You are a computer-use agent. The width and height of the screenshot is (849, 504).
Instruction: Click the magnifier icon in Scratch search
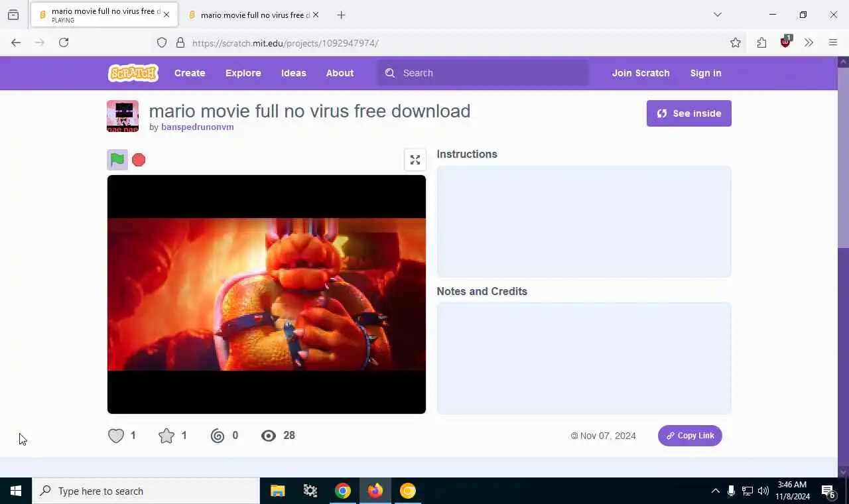(390, 73)
